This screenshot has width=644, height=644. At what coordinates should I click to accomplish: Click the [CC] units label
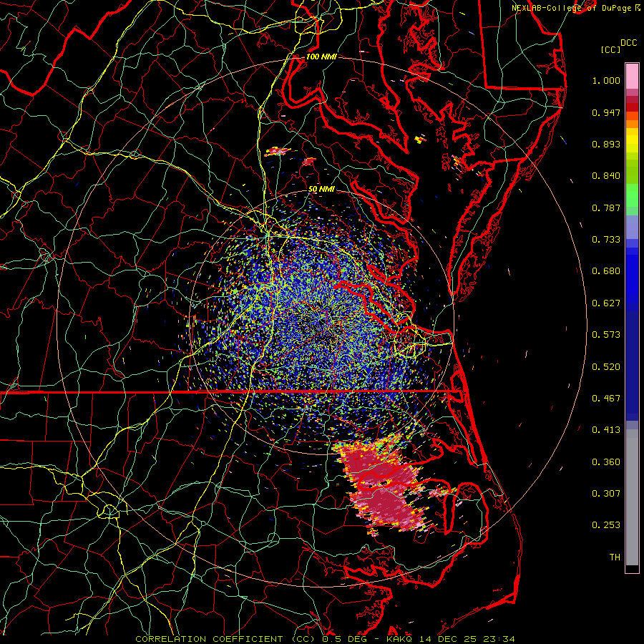(610, 49)
